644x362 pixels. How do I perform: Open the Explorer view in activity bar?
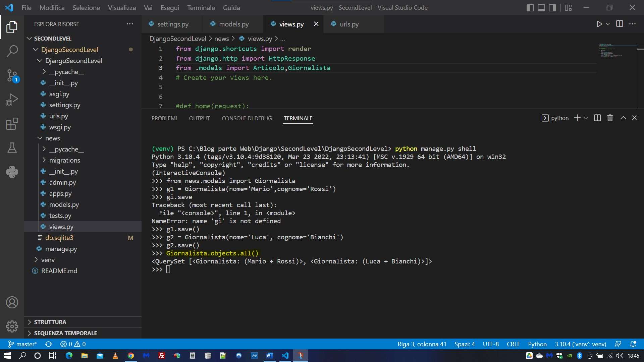(12, 27)
